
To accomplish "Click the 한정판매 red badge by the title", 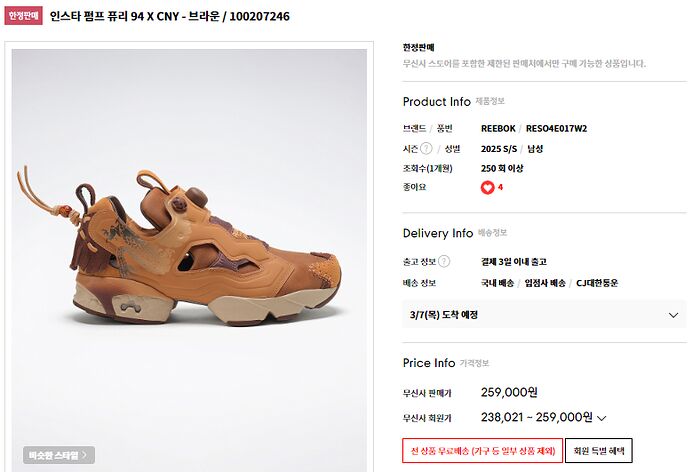I will [23, 16].
